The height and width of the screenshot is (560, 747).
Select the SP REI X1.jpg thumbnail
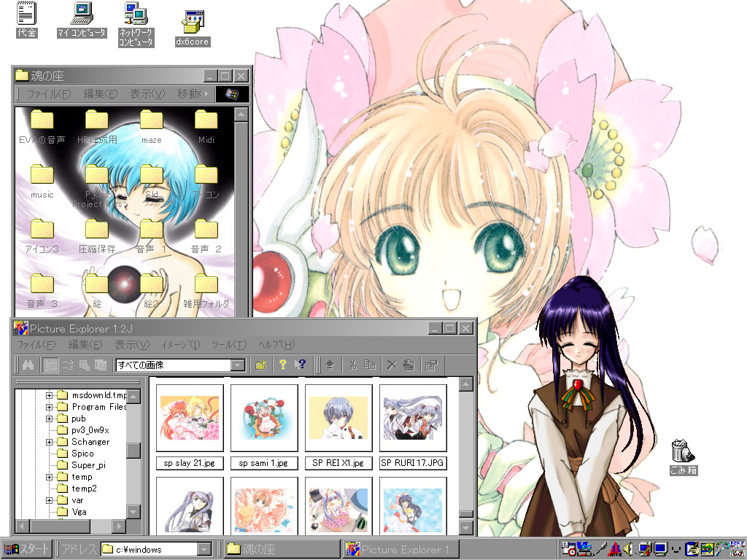(338, 418)
